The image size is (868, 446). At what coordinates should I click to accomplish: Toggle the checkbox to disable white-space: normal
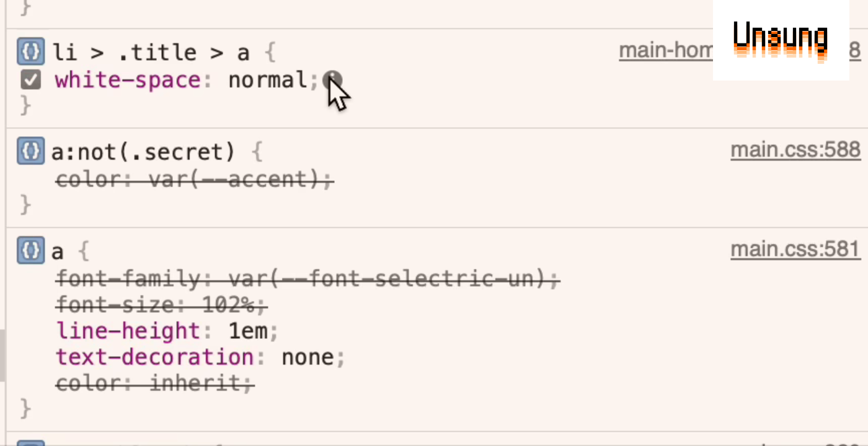pos(30,80)
